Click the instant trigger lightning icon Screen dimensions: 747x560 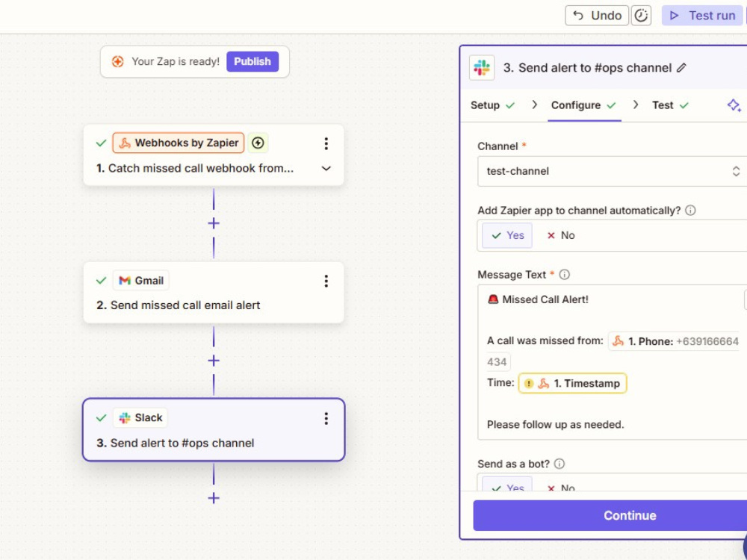258,143
